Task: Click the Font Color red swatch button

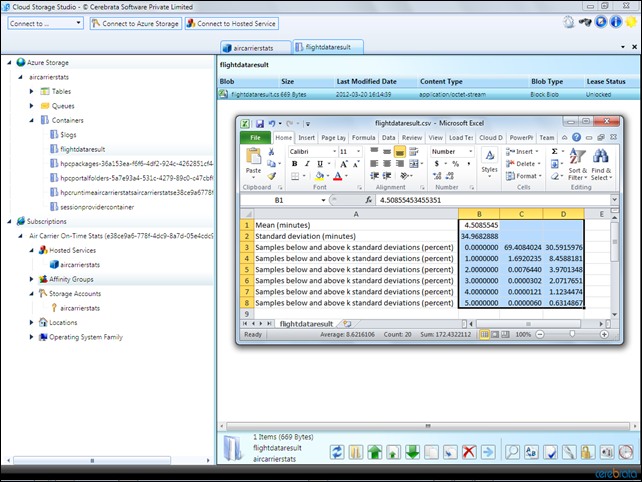Action: tap(337, 176)
